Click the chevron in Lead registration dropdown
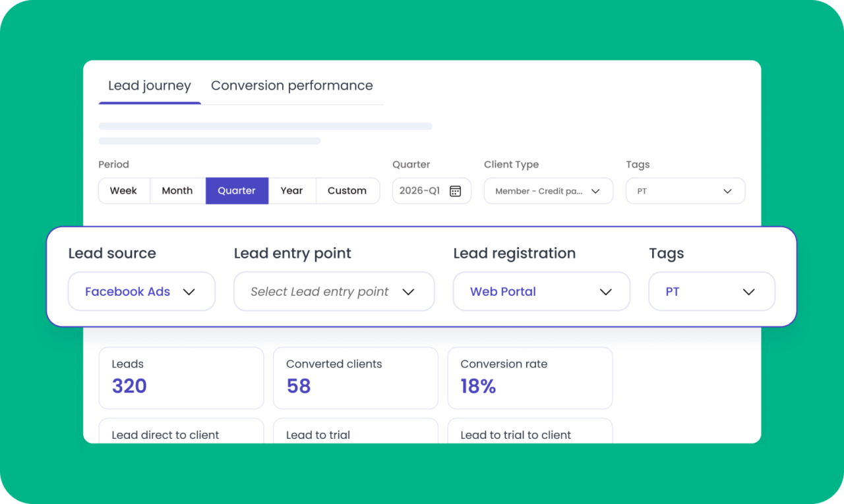Screen dimensions: 844x504 coord(606,292)
